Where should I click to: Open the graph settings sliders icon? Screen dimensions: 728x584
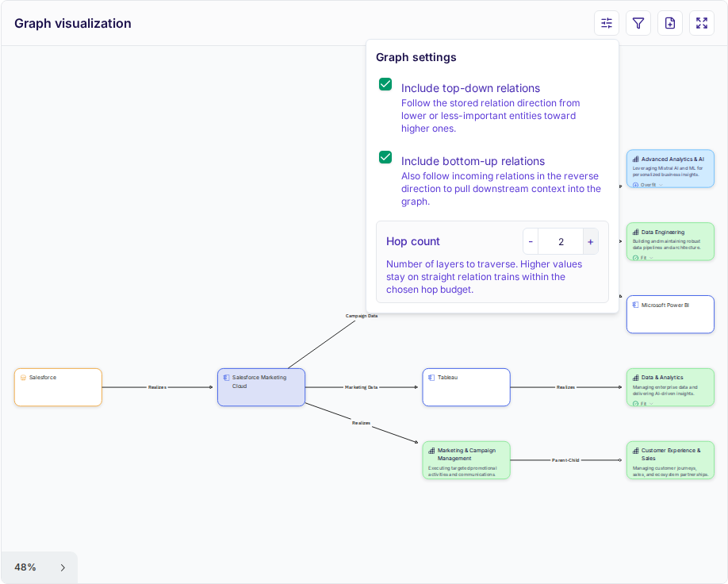tap(607, 23)
